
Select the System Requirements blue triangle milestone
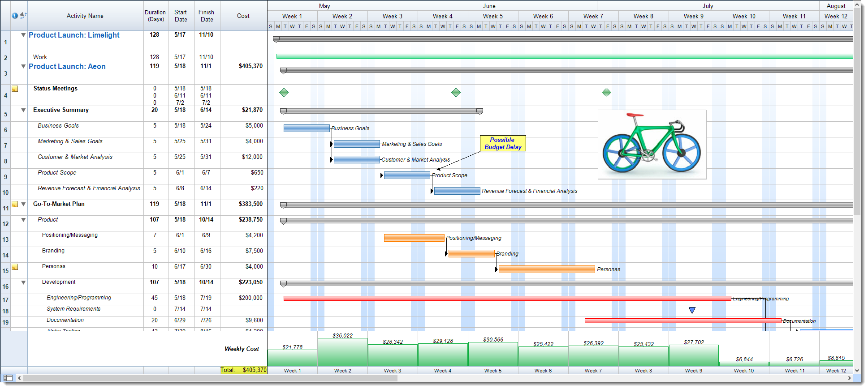(692, 310)
